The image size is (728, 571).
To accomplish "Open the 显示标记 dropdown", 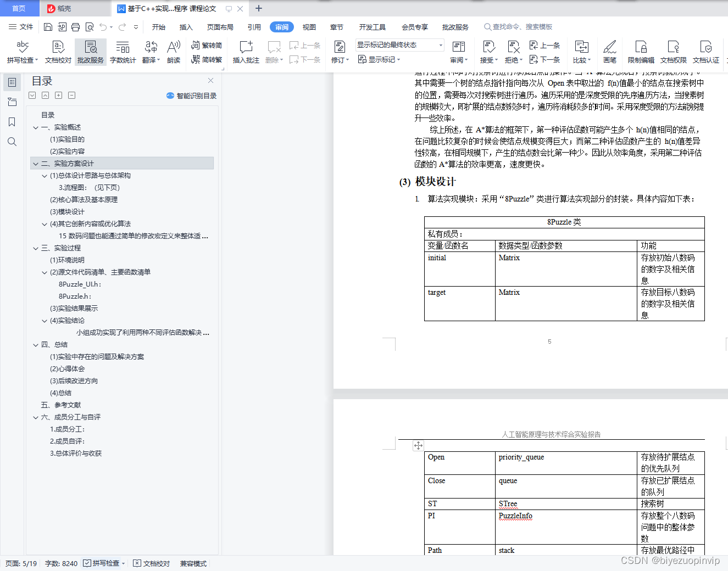I will 379,59.
